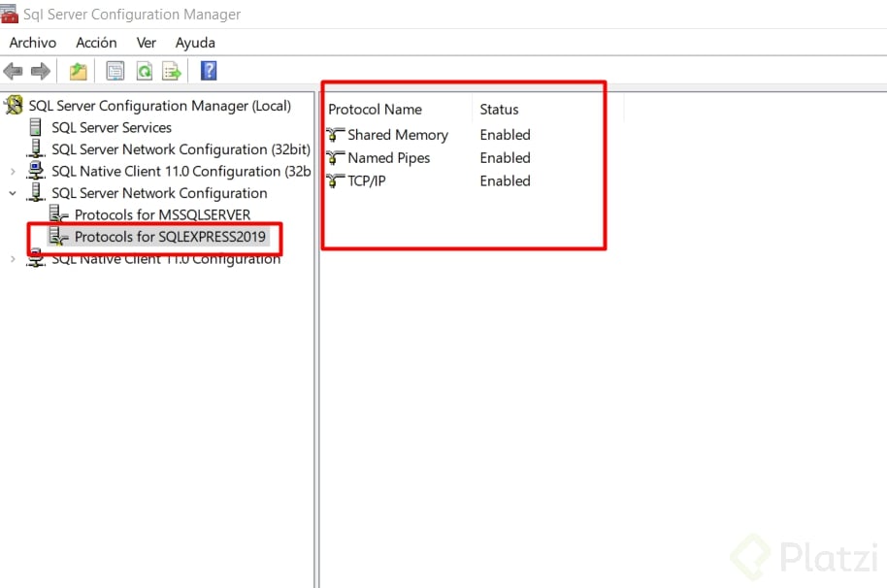Click the app icon in title bar

pos(9,14)
